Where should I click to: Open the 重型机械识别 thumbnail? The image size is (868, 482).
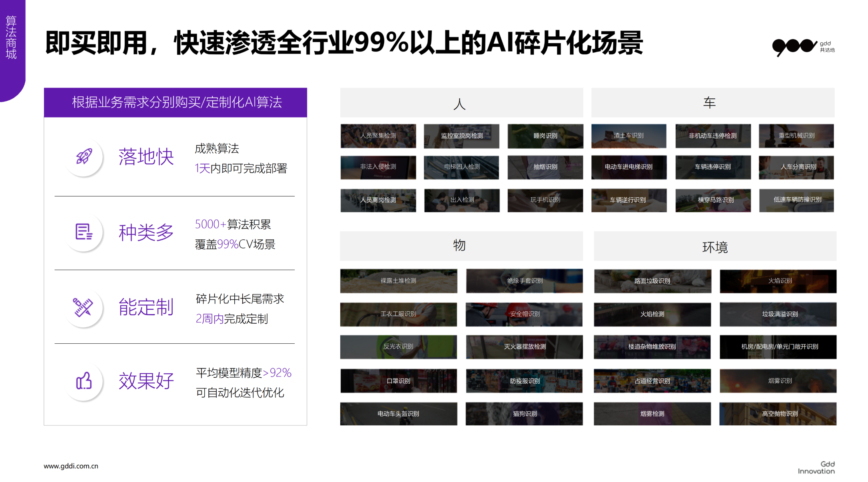(796, 136)
